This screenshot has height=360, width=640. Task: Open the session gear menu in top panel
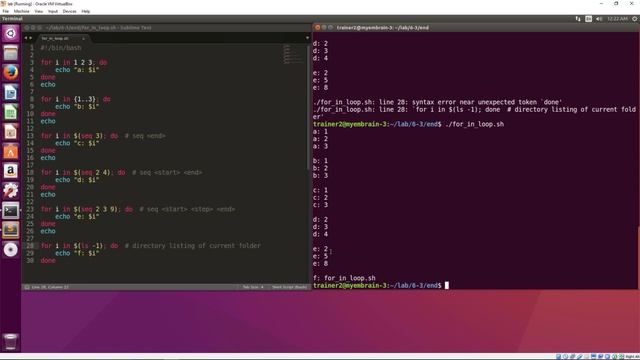(x=635, y=19)
